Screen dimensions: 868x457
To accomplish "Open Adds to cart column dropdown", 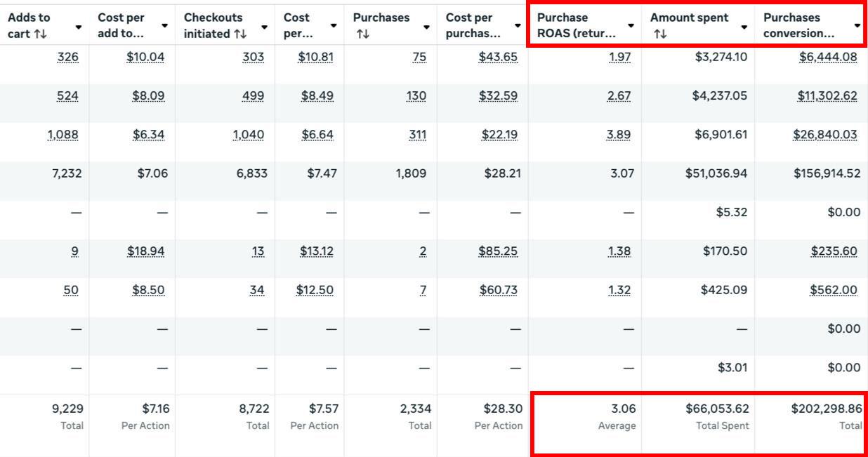I will click(78, 27).
